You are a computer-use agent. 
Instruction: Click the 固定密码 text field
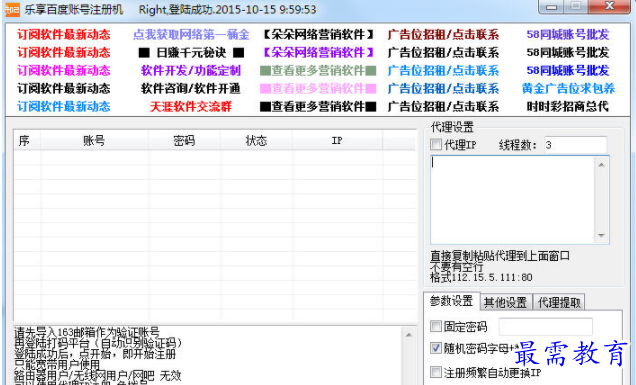coord(546,327)
